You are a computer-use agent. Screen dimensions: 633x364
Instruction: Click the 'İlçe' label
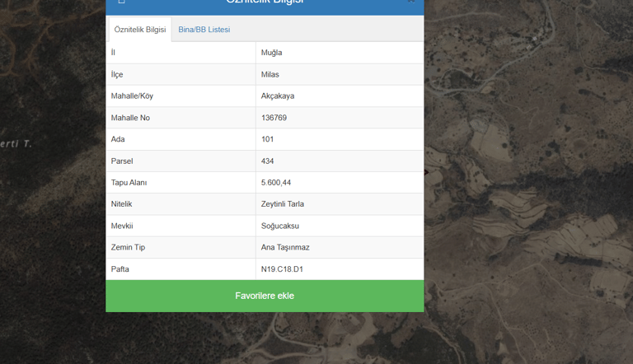[x=117, y=74]
